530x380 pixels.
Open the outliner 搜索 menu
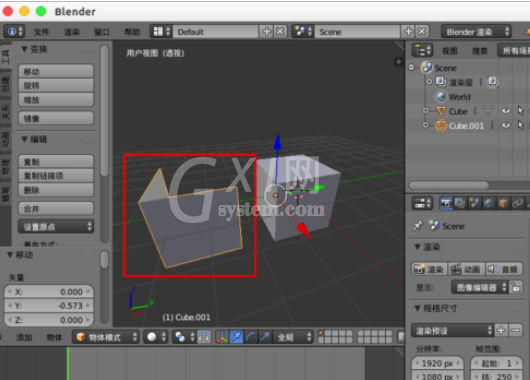coord(480,51)
